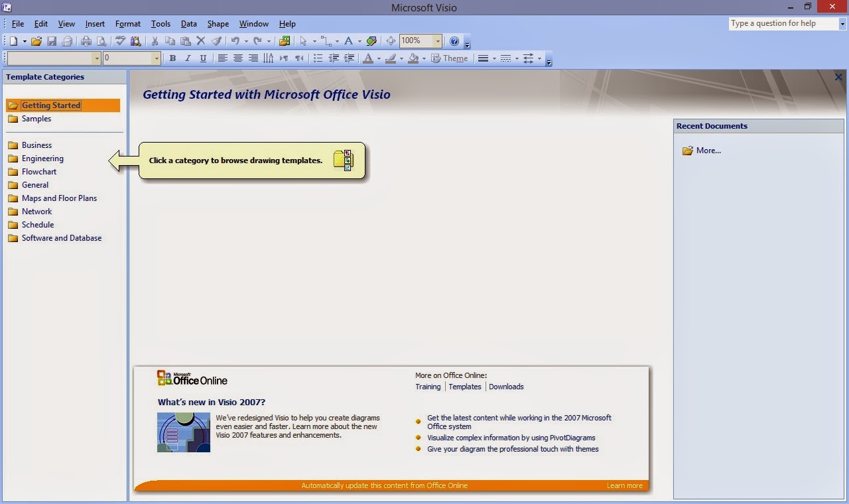Select the Pointer tool icon
The width and height of the screenshot is (849, 504).
304,41
